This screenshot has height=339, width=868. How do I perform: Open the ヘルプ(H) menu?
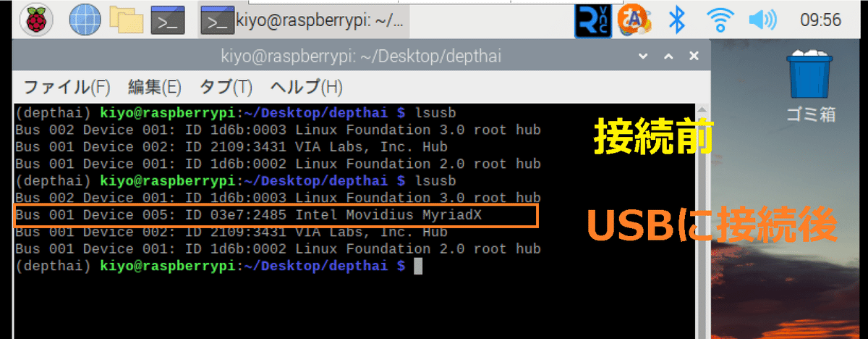click(x=305, y=88)
